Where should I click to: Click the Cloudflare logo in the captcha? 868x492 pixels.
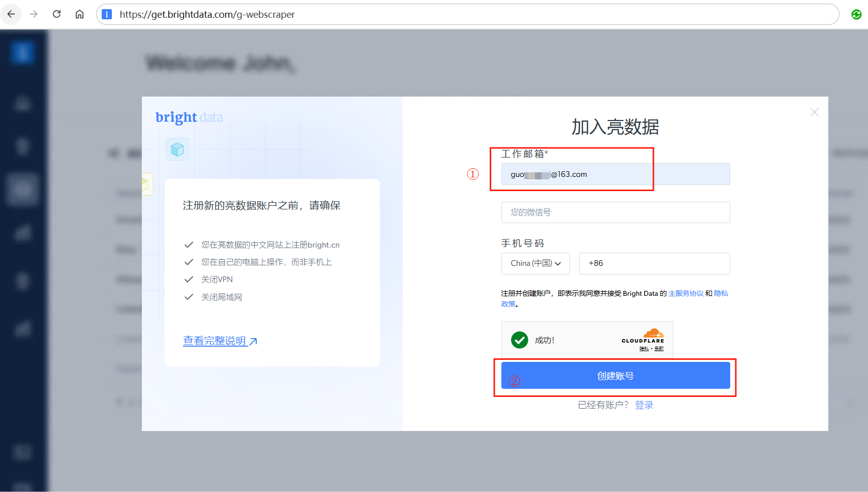pyautogui.click(x=643, y=336)
